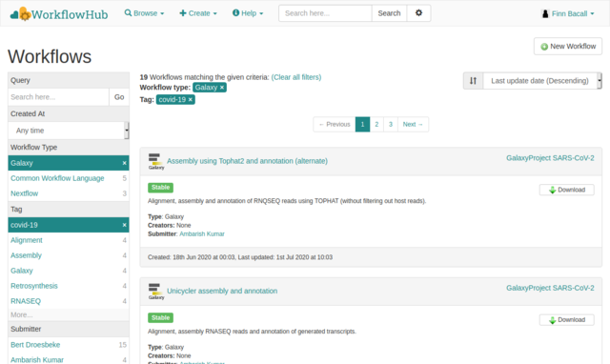Image resolution: width=610 pixels, height=364 pixels.
Task: Remove covid-19 chip via x icon
Action: pos(191,99)
